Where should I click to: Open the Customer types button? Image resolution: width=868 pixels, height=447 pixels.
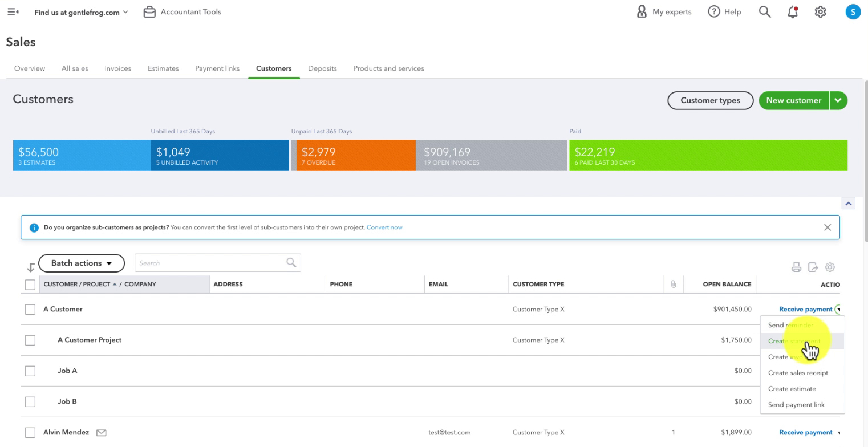(710, 100)
